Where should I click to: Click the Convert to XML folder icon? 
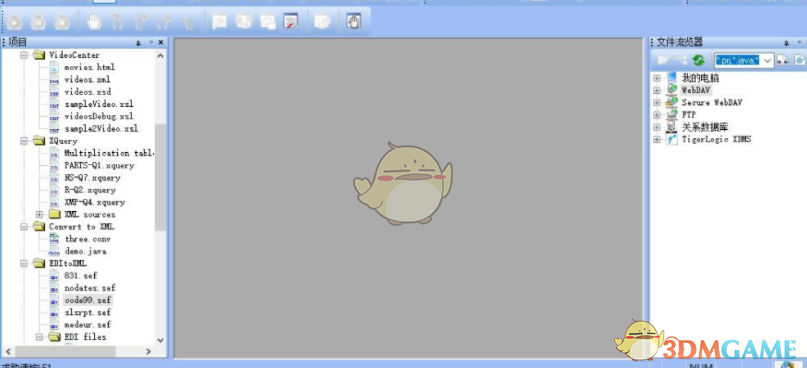39,226
